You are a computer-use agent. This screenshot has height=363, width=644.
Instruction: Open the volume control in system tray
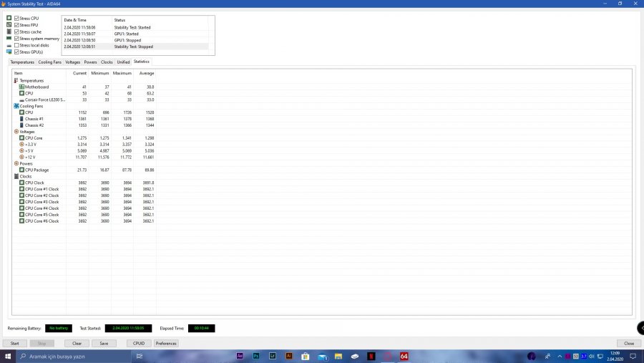(x=592, y=356)
